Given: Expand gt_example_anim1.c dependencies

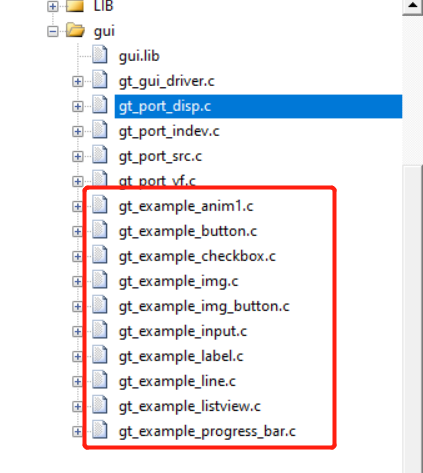Looking at the screenshot, I should pos(78,207).
